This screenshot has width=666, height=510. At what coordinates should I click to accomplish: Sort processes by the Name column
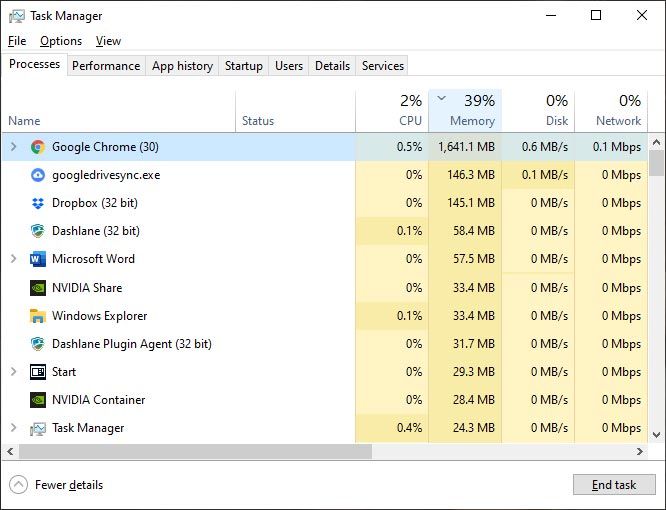point(119,111)
